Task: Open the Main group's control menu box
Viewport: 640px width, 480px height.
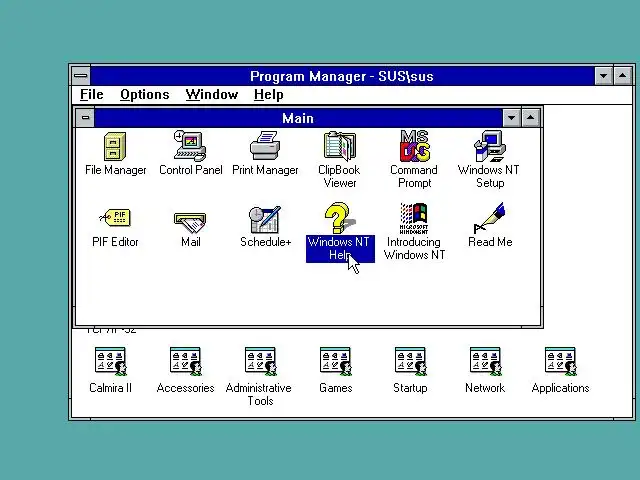Action: click(85, 118)
